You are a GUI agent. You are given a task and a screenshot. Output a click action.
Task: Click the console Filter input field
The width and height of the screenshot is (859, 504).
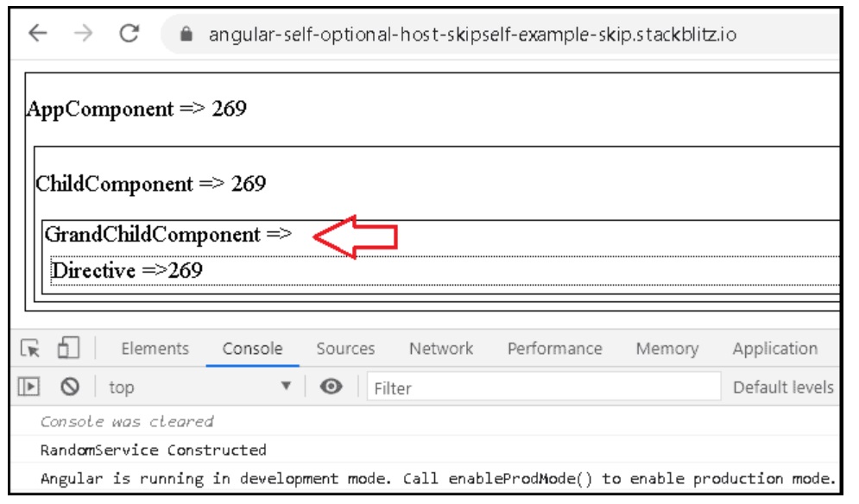tap(544, 387)
